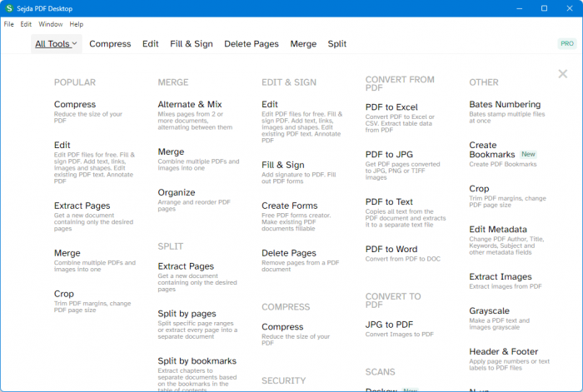Click the SPLIT section heading

(170, 246)
